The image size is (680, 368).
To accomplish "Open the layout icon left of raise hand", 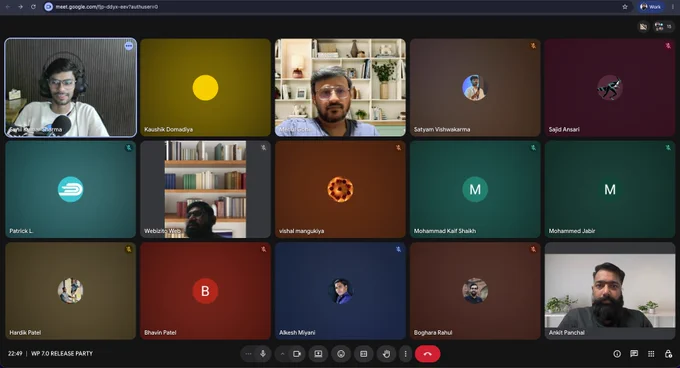I will (x=364, y=354).
